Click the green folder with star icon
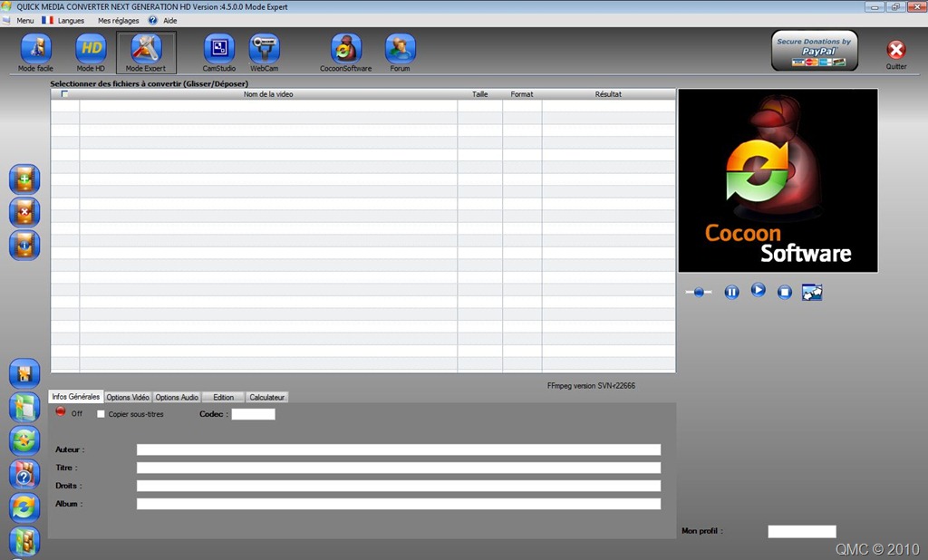This screenshot has height=560, width=928. 24,407
